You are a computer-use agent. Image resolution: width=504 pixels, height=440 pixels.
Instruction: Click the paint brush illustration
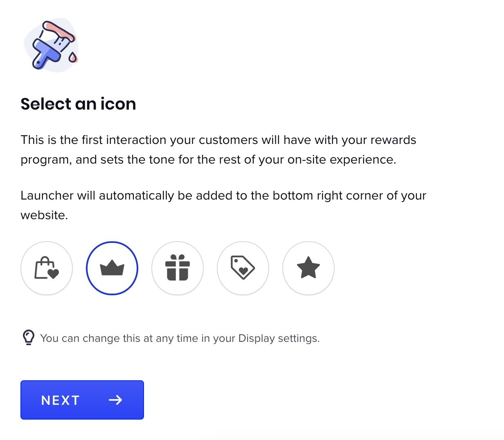click(49, 46)
